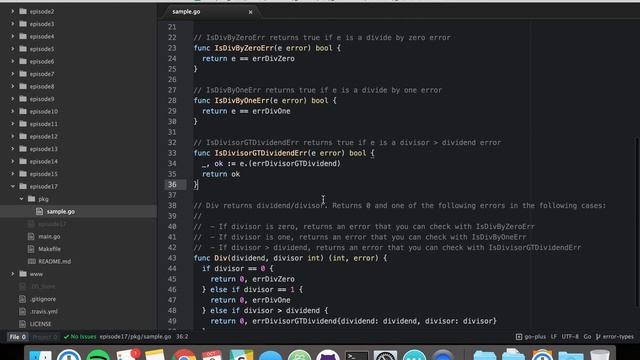This screenshot has height=360, width=640.
Task: Open LICENSE from the tree
Action: [x=40, y=324]
